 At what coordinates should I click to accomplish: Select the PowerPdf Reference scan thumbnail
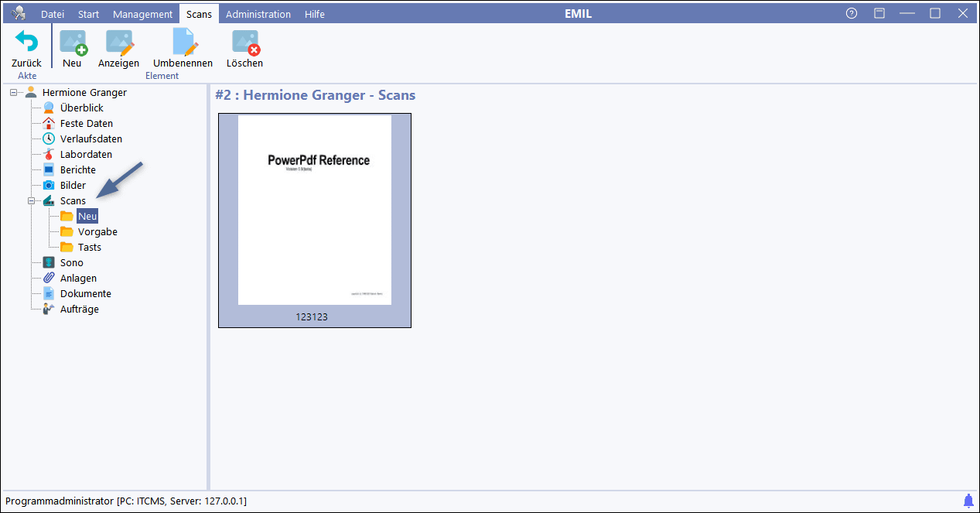(314, 210)
